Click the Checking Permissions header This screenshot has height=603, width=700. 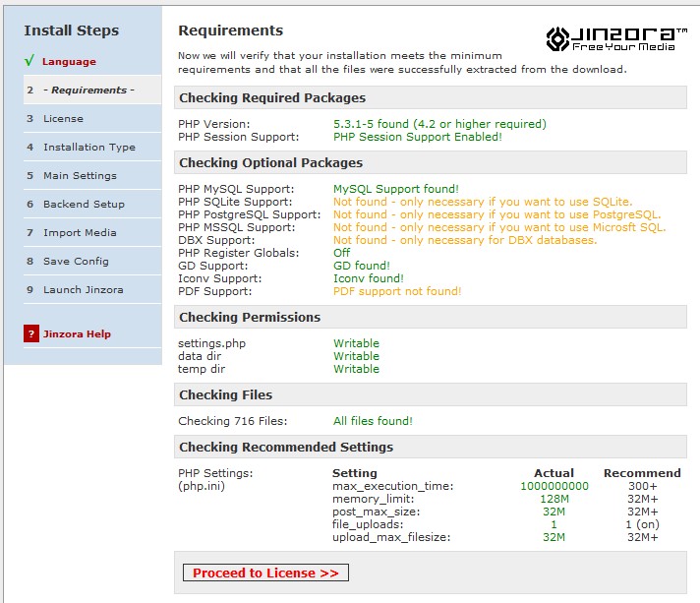coord(431,317)
